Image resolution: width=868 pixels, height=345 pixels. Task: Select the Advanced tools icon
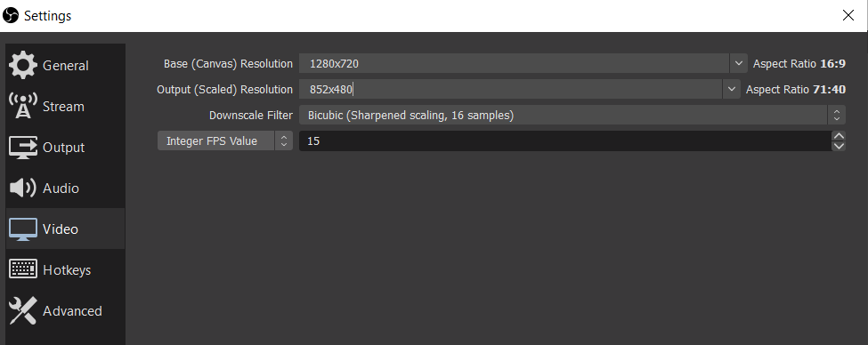coord(23,310)
